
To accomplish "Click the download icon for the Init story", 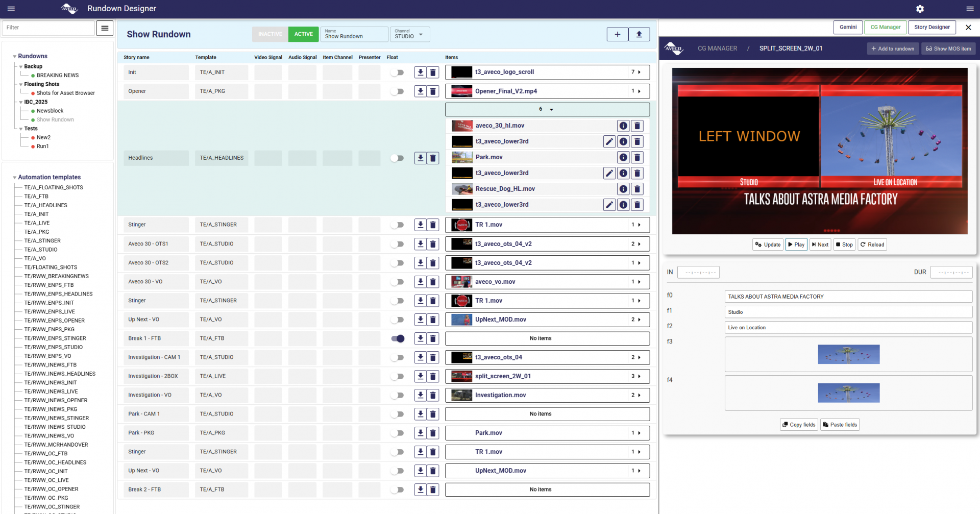I will coord(420,72).
